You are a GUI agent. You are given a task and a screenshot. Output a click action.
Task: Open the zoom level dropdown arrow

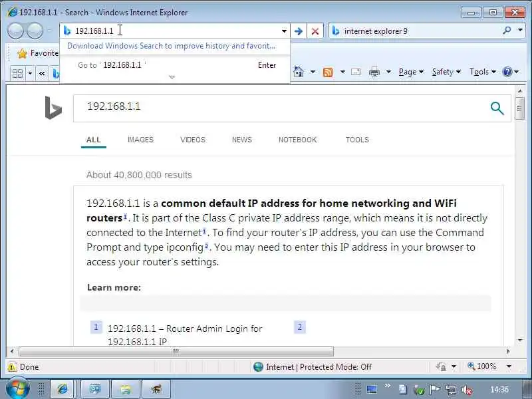tap(509, 366)
